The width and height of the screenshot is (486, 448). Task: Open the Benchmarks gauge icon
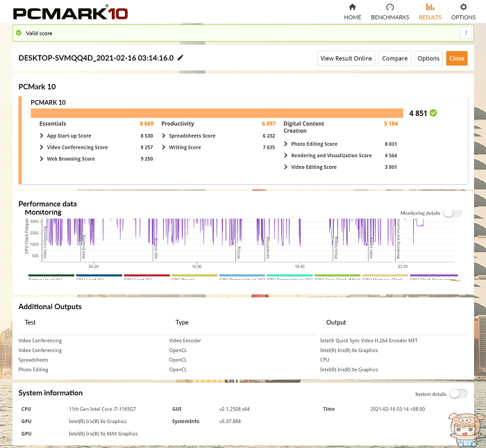click(x=389, y=8)
